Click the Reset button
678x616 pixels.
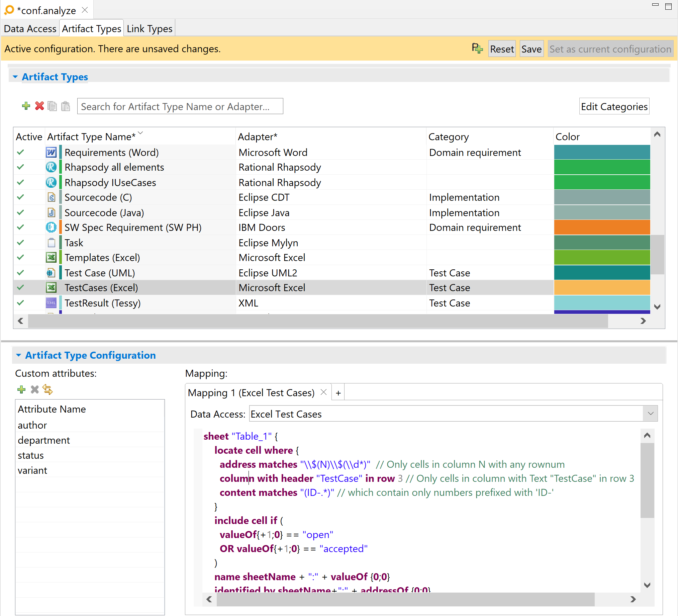click(x=502, y=49)
